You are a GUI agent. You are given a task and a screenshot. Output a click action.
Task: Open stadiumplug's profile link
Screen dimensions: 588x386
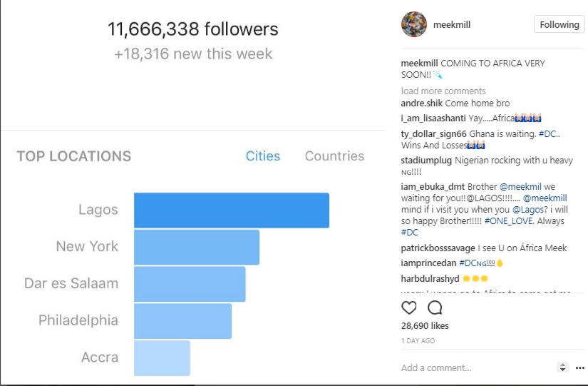(x=426, y=161)
